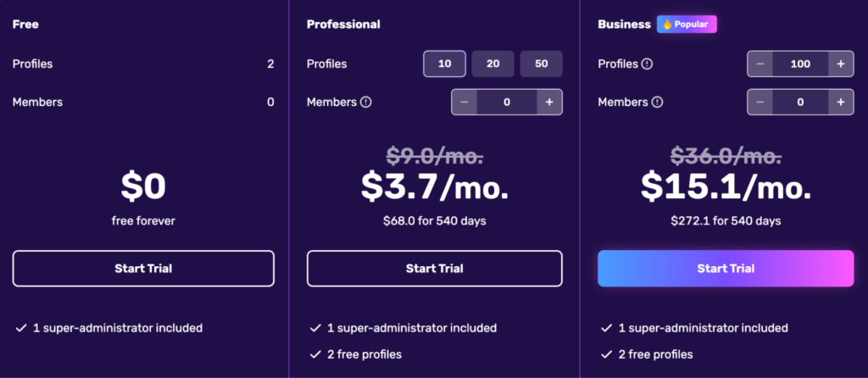Start Trial for the Professional plan
The image size is (868, 378).
point(434,269)
